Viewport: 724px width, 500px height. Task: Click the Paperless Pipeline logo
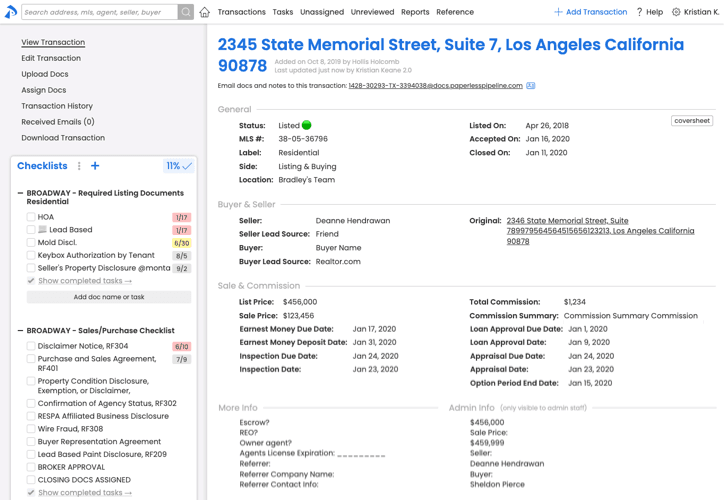point(10,12)
